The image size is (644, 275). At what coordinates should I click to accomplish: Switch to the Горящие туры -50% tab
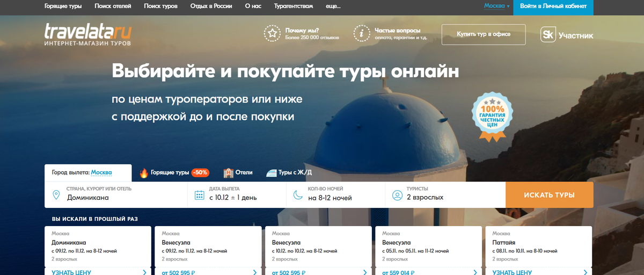click(x=174, y=173)
